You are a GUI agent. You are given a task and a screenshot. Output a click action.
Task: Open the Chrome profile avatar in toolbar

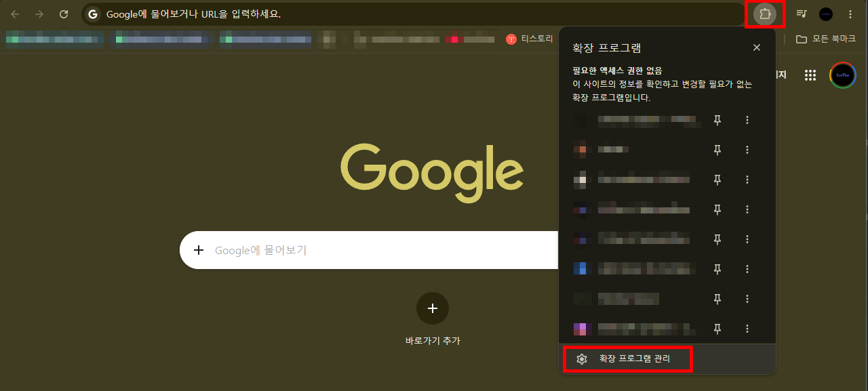(826, 14)
